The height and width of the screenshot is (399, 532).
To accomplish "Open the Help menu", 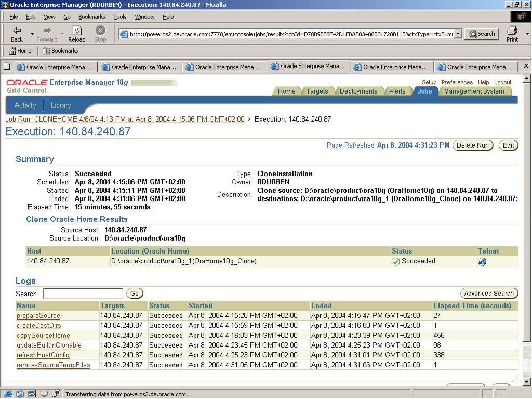I will click(168, 17).
